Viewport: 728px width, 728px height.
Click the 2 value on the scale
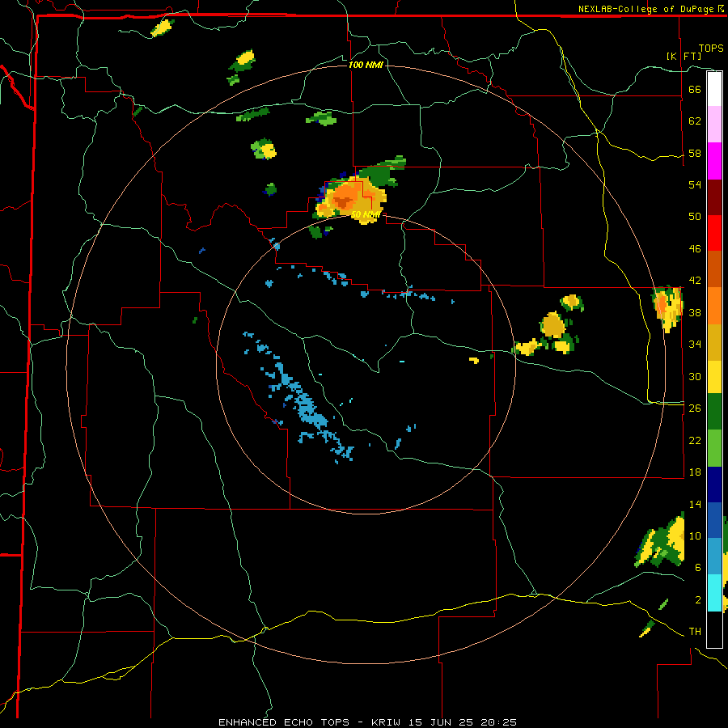tap(698, 600)
